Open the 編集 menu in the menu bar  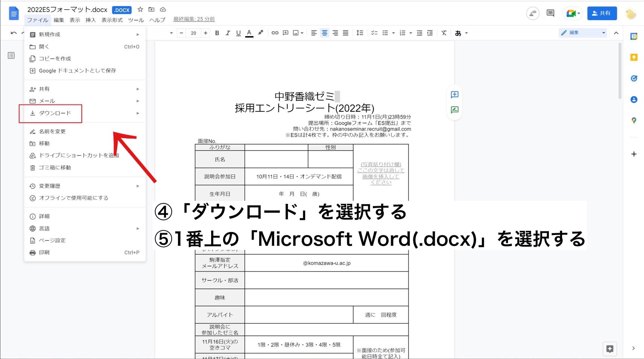click(59, 20)
